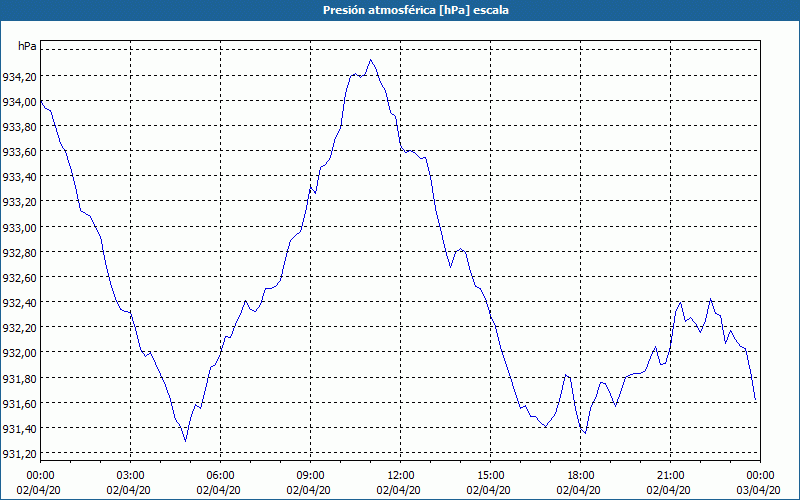Image resolution: width=800 pixels, height=500 pixels.
Task: Click the 21:00 time axis label
Action: 670,476
